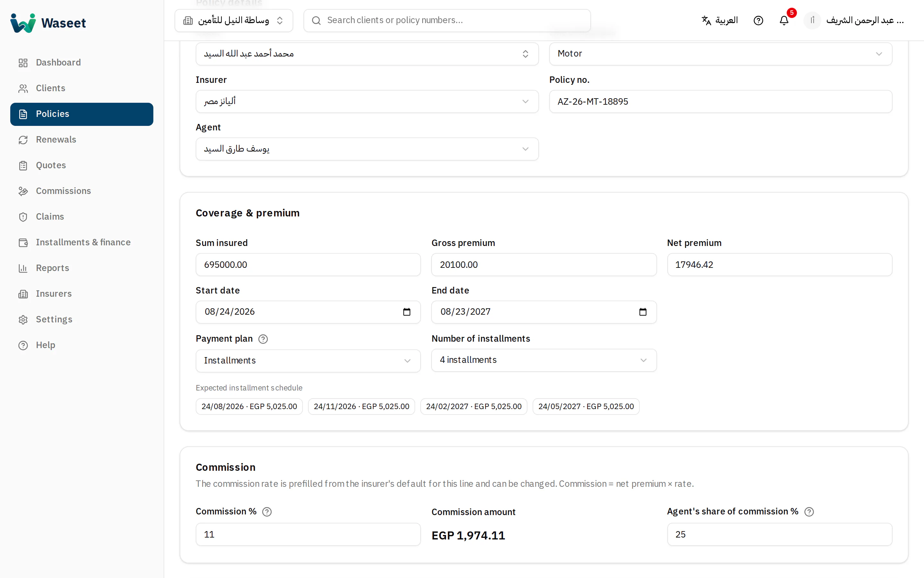Click the Waseet logo
Viewport: 924px width, 578px height.
(x=48, y=23)
